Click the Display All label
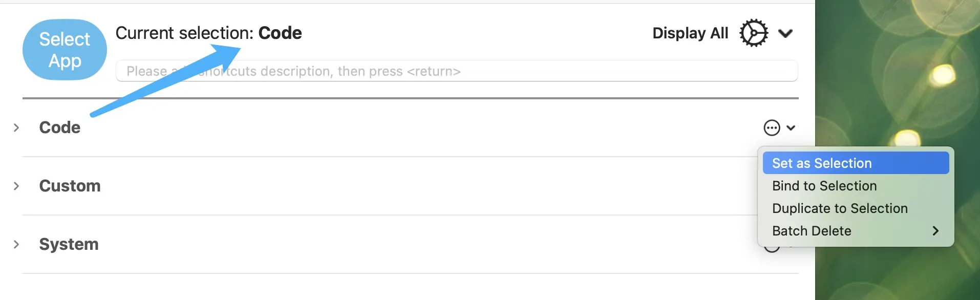This screenshot has width=980, height=300. click(x=690, y=33)
